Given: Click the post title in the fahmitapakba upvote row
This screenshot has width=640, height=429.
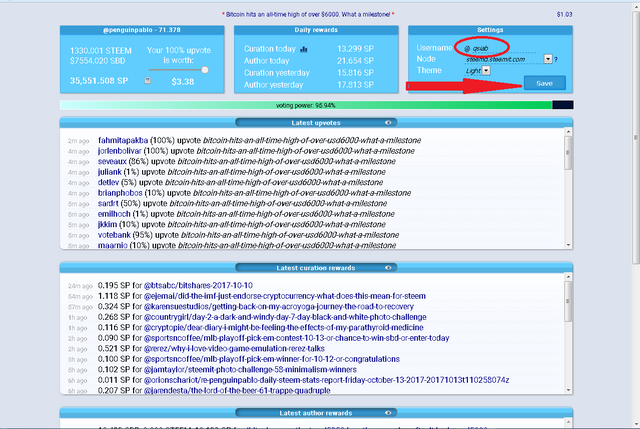Looking at the screenshot, I should (x=312, y=140).
